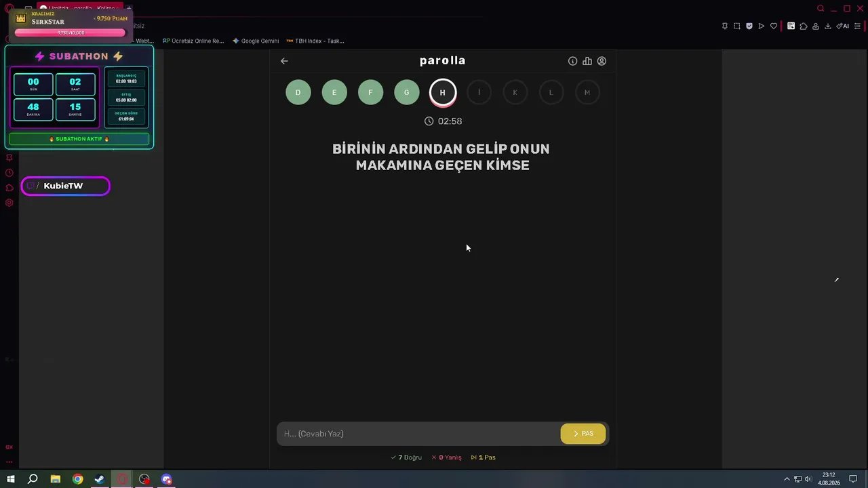Open Google Chrome from the taskbar
868x488 pixels.
tap(78, 479)
